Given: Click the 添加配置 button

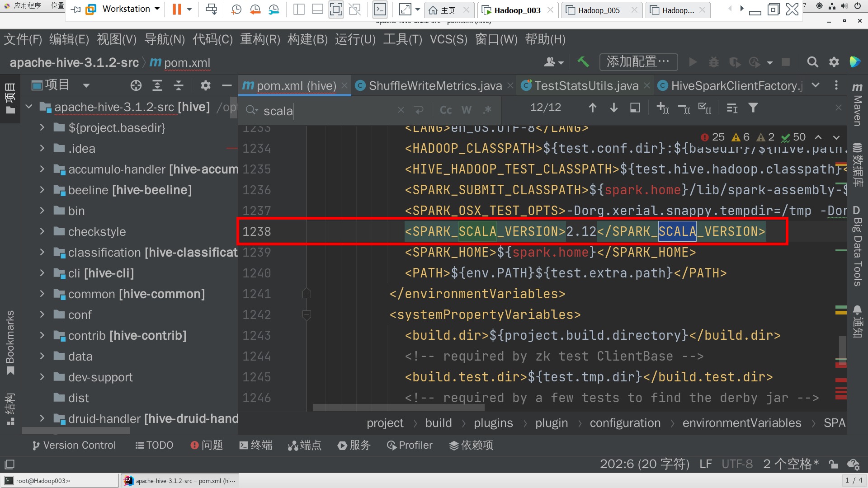Looking at the screenshot, I should coord(638,62).
